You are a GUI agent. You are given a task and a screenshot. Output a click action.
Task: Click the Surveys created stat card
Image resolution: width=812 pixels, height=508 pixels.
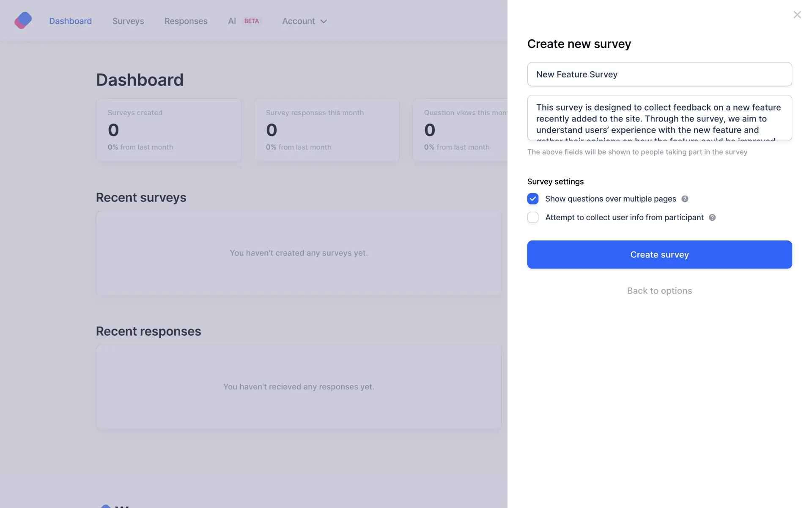(x=168, y=130)
